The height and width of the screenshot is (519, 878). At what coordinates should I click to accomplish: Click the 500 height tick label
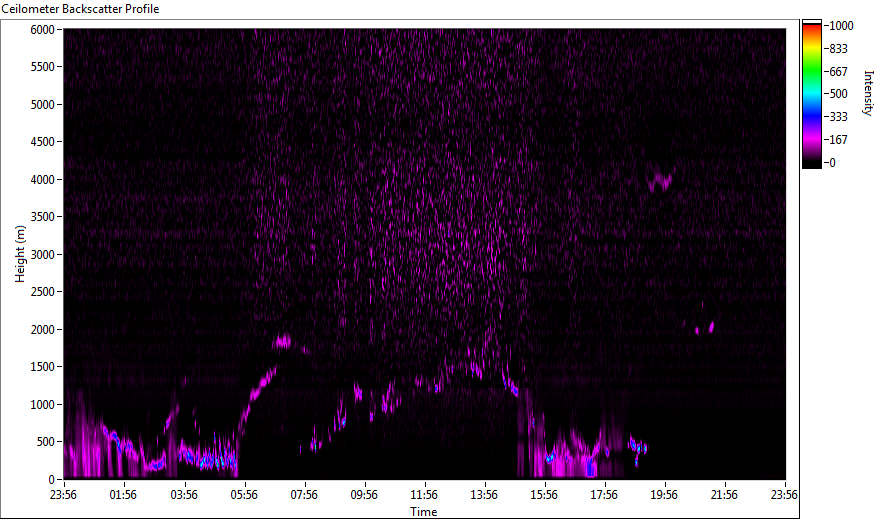45,442
